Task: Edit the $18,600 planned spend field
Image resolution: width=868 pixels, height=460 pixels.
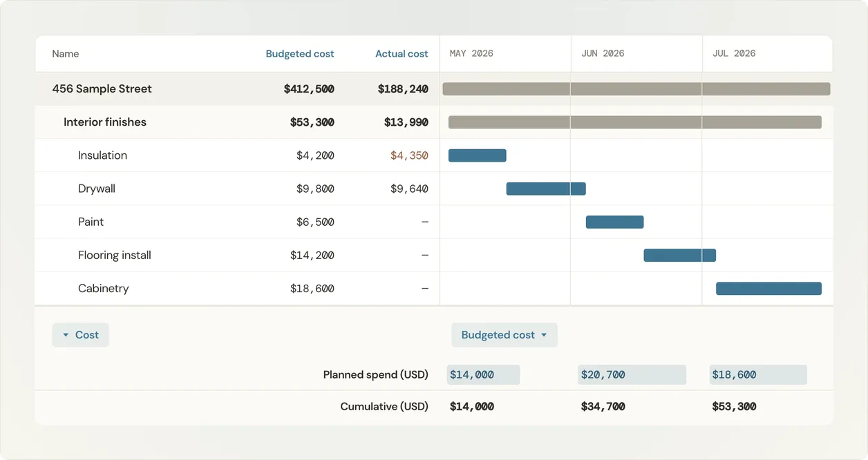Action: click(x=758, y=374)
